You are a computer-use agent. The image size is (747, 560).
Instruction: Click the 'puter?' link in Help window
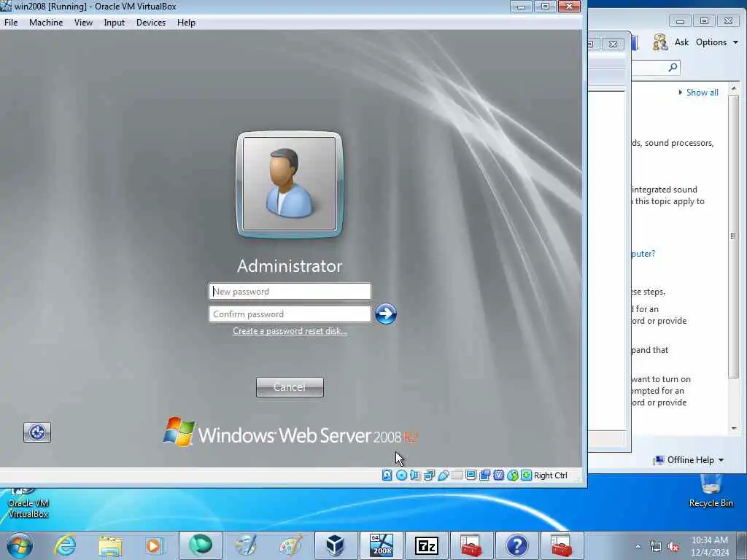[643, 254]
